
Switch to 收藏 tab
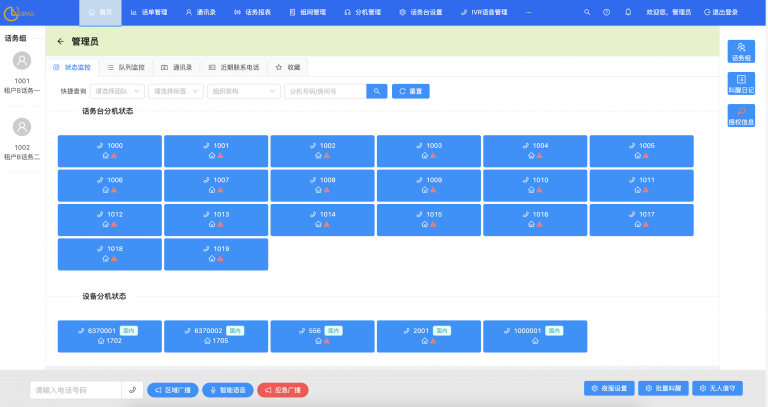[288, 68]
